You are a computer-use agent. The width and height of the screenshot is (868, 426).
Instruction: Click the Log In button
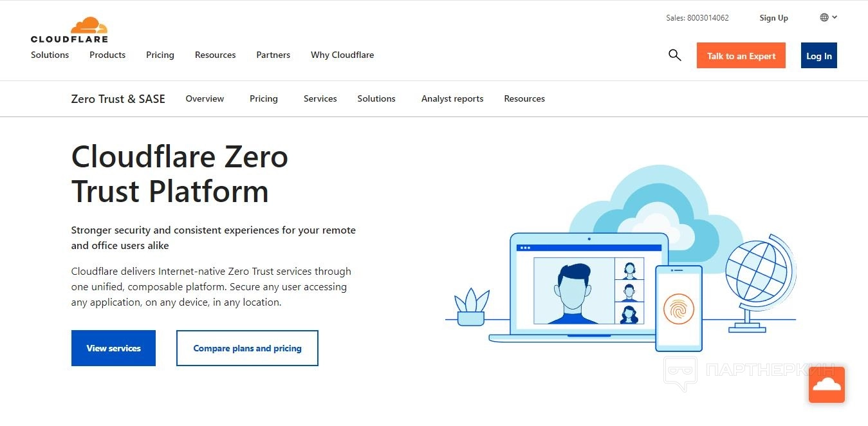819,55
